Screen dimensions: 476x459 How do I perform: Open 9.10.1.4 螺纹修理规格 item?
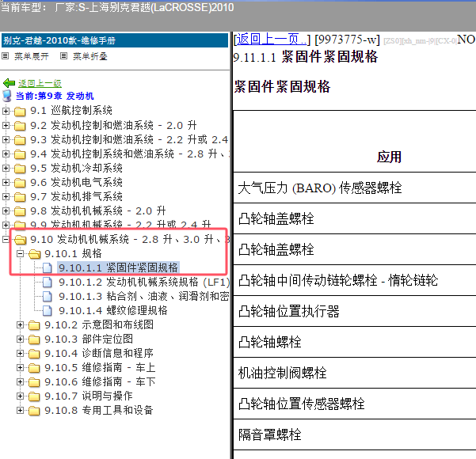113,310
